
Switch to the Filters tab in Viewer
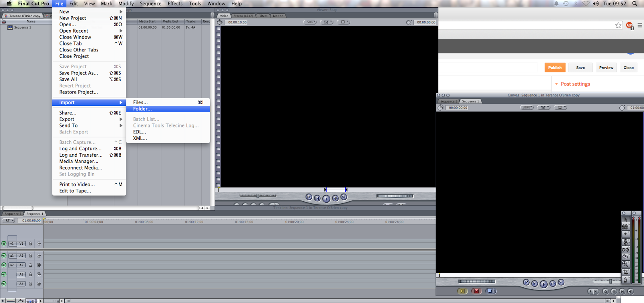tap(263, 16)
